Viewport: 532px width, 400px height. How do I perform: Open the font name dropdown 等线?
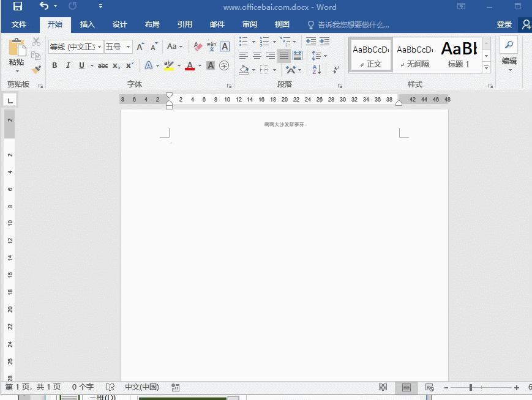point(99,46)
